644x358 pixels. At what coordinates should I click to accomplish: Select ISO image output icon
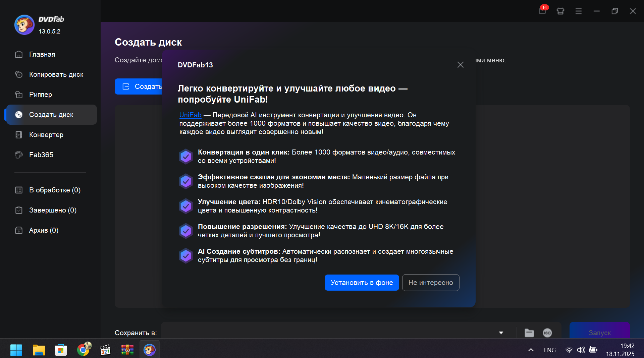click(547, 333)
